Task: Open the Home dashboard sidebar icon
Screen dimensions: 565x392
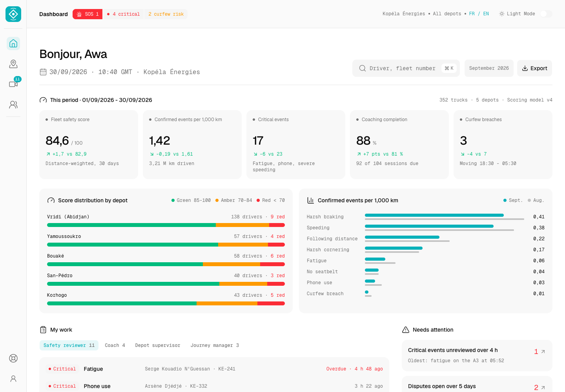Action: (13, 44)
